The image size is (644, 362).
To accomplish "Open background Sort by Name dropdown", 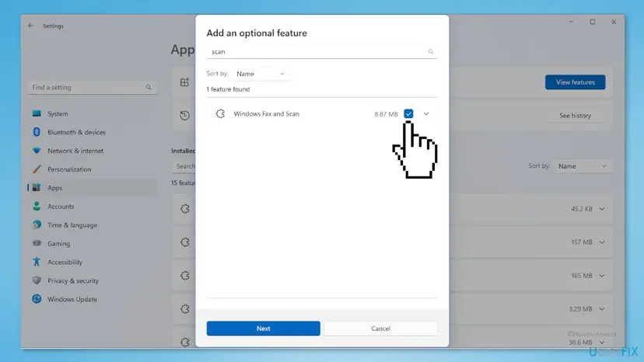I will [x=583, y=166].
